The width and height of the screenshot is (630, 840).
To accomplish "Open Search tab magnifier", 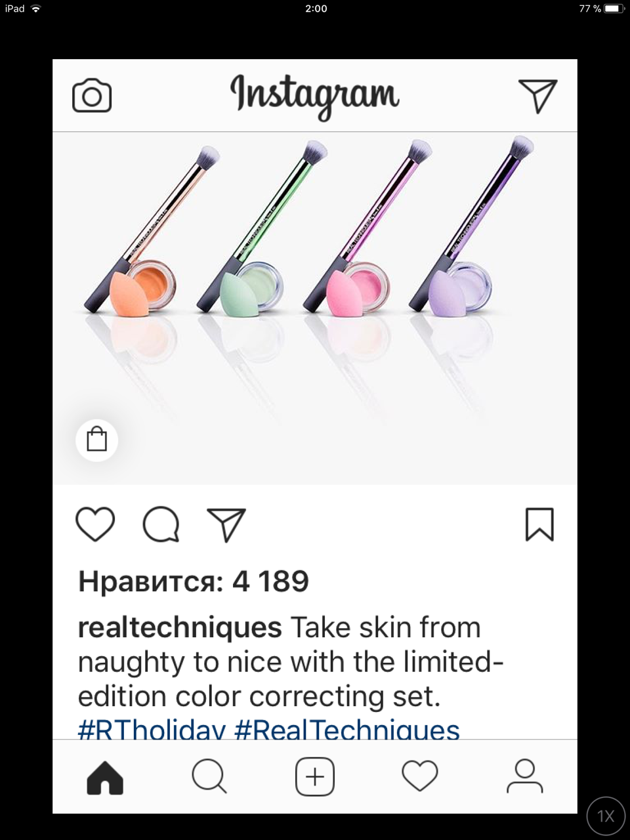I will pyautogui.click(x=209, y=777).
